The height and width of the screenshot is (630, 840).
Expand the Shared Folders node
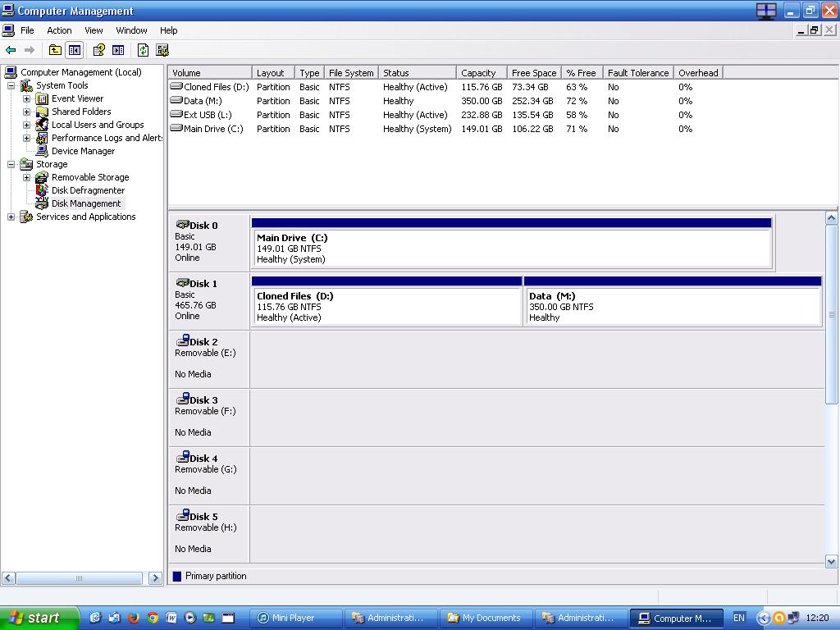26,112
